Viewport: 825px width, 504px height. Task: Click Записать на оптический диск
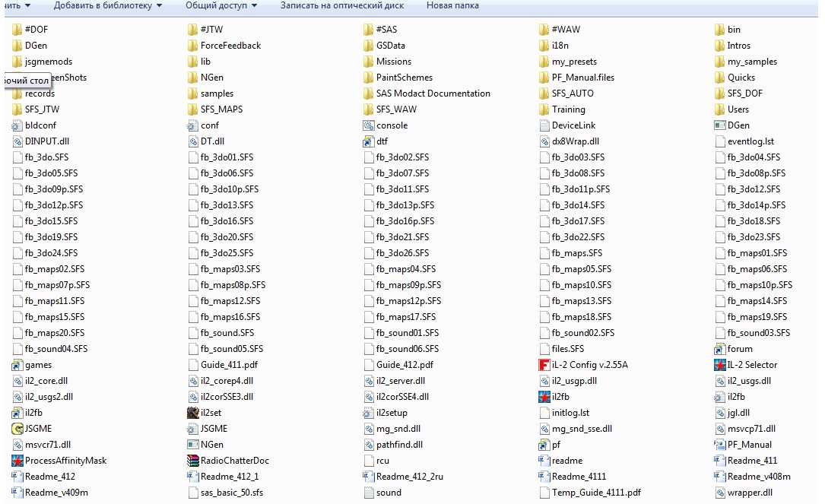click(x=342, y=6)
